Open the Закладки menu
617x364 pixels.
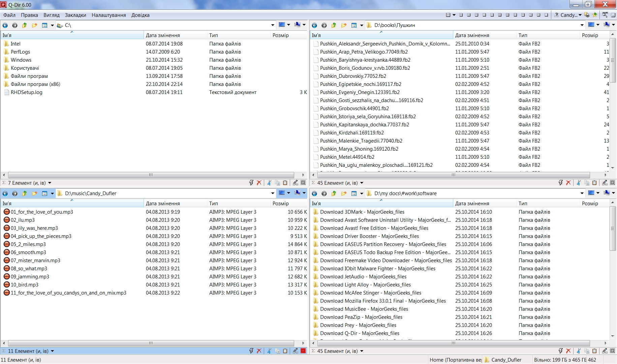pyautogui.click(x=75, y=15)
